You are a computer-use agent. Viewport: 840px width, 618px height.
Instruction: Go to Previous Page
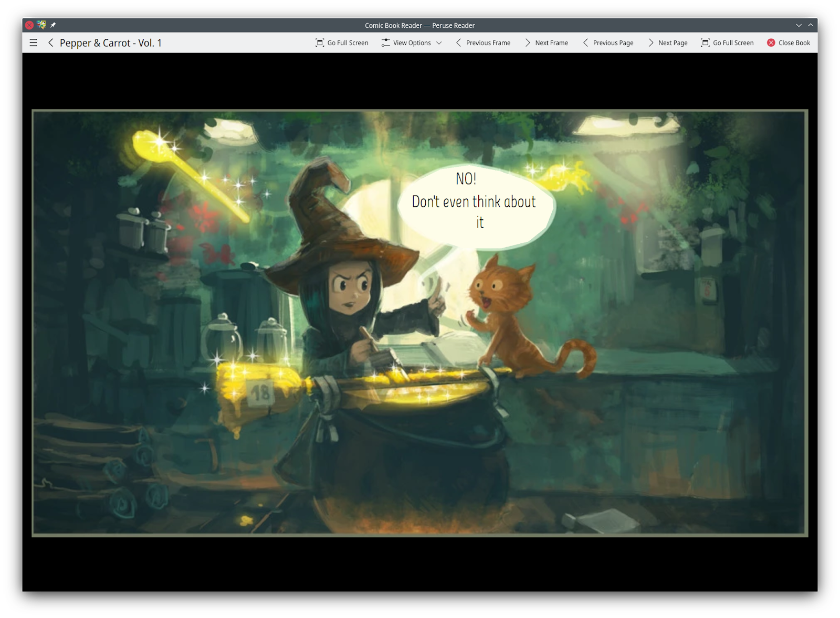pos(608,43)
